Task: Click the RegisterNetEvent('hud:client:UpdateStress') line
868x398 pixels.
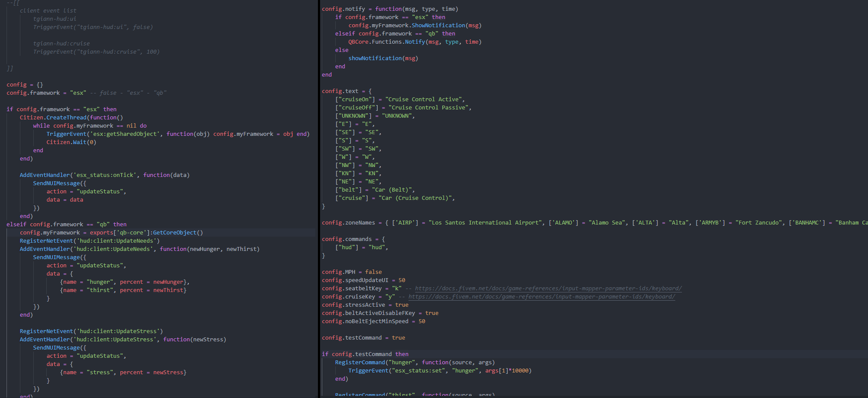Action: coord(91,331)
